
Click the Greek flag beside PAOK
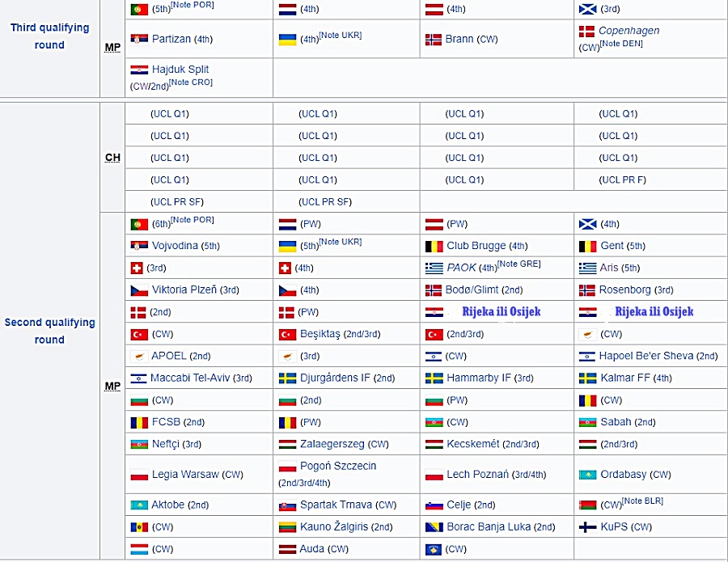(x=434, y=268)
